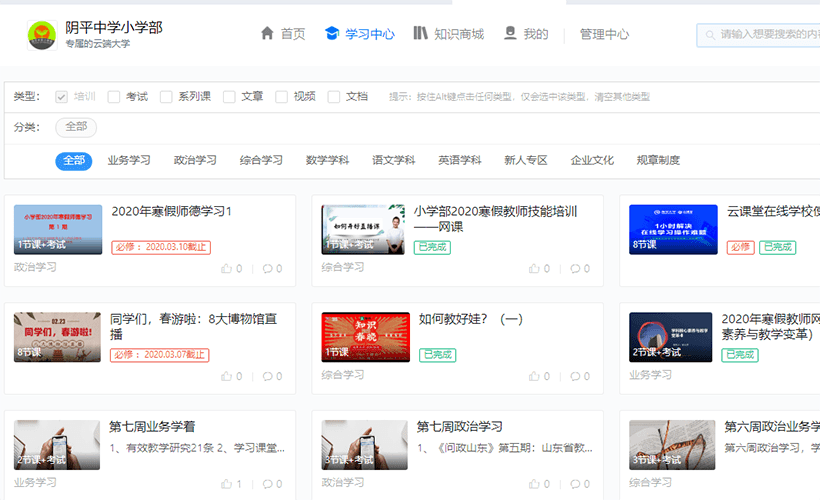Filter by 数学学科 category

(x=327, y=160)
